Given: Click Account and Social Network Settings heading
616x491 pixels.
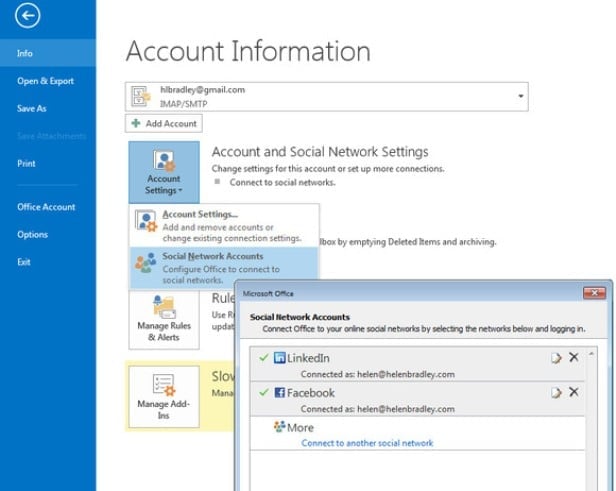Looking at the screenshot, I should pos(320,152).
